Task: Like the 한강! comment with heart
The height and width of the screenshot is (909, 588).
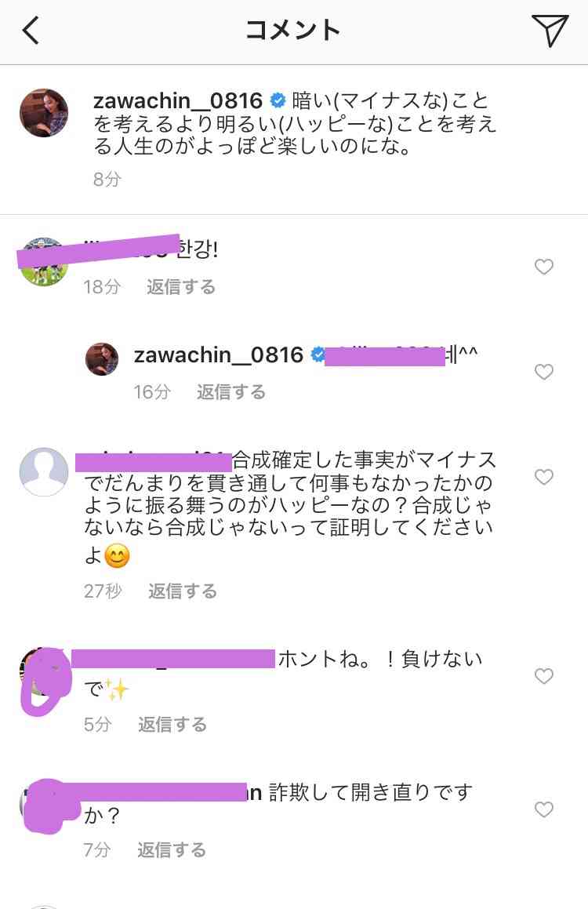Action: [x=543, y=267]
